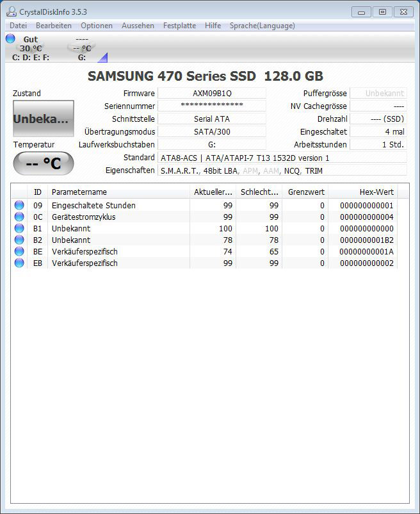Click the Parametername column header
Screen dimensions: 420x514
point(119,192)
